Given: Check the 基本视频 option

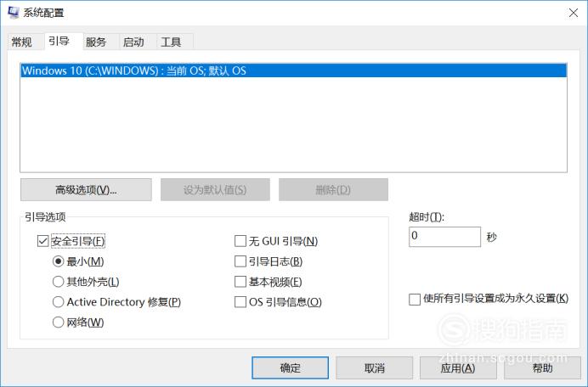Looking at the screenshot, I should click(x=240, y=282).
